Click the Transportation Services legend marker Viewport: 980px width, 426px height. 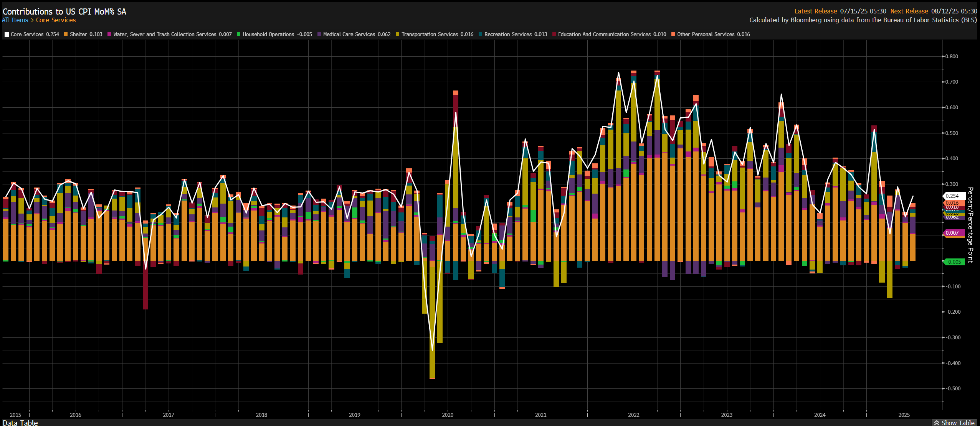pos(398,35)
